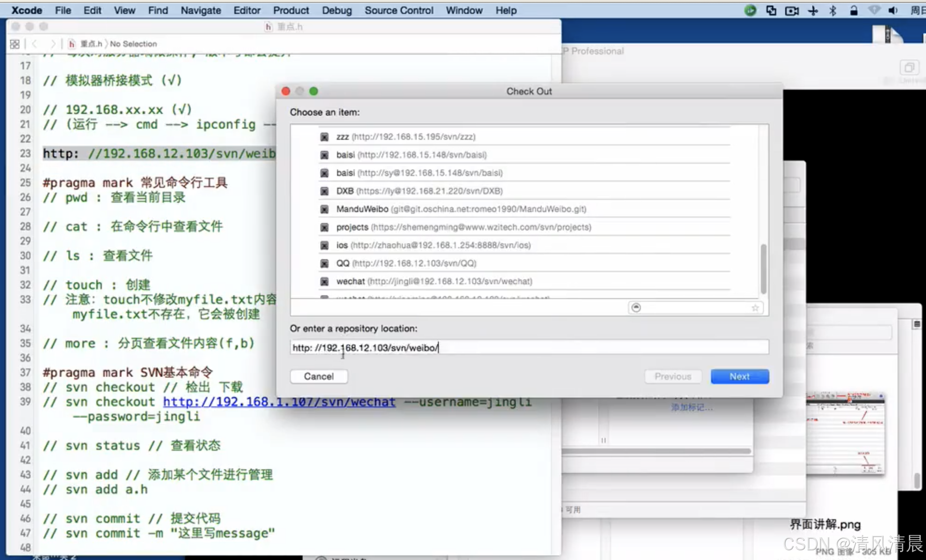Select the QQ repository url text
This screenshot has height=560, width=926.
point(414,263)
